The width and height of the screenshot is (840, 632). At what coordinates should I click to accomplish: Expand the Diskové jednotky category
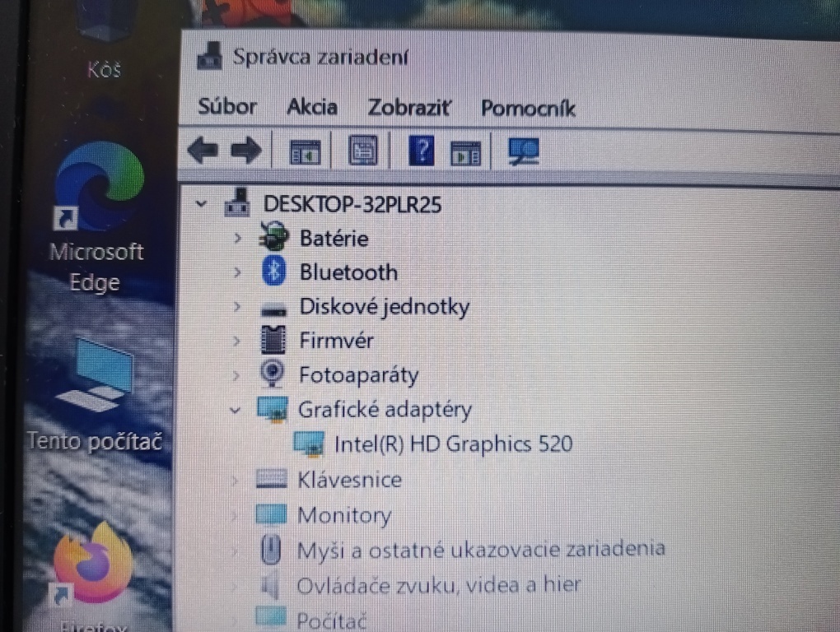coord(237,306)
